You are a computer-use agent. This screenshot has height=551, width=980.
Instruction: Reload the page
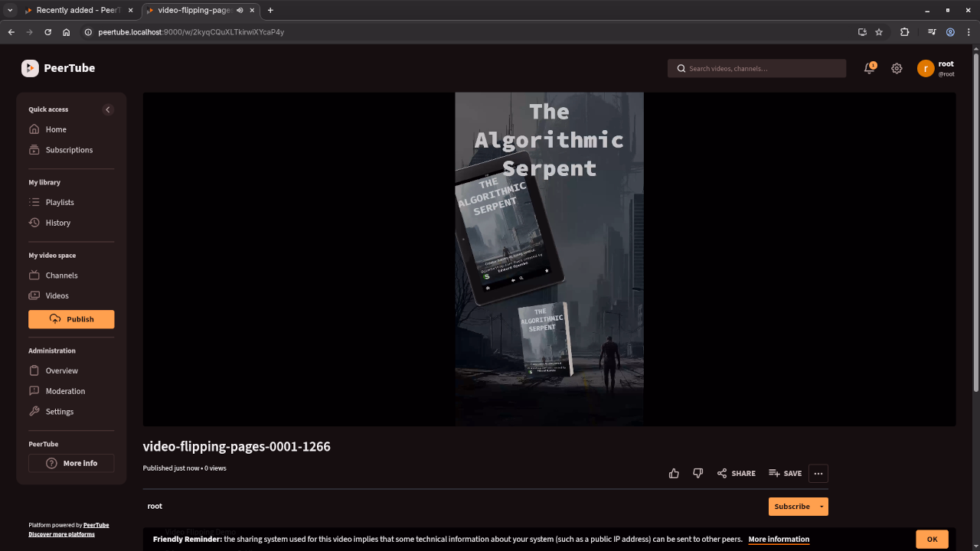[x=48, y=32]
